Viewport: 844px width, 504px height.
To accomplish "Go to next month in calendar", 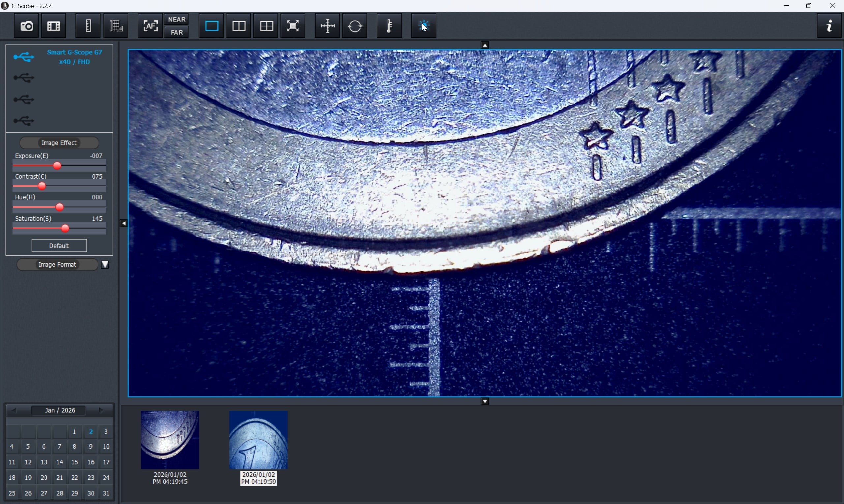I will click(101, 410).
